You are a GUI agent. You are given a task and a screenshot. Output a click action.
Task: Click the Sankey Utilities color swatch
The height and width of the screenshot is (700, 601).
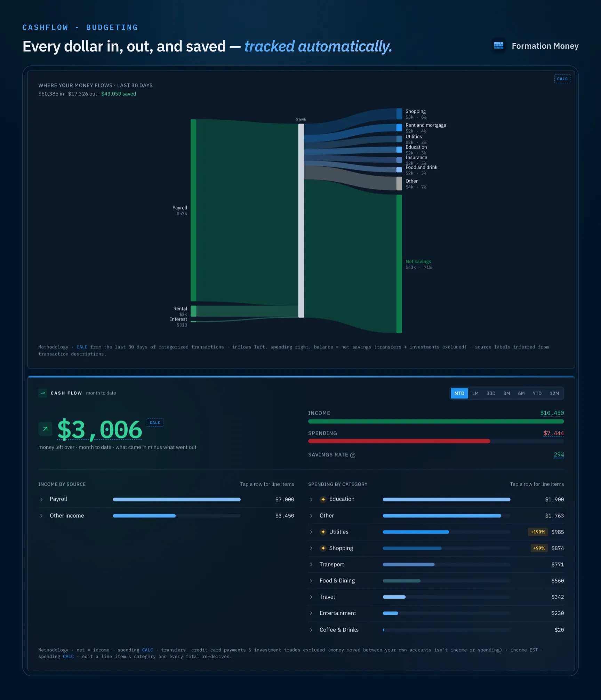(x=399, y=139)
